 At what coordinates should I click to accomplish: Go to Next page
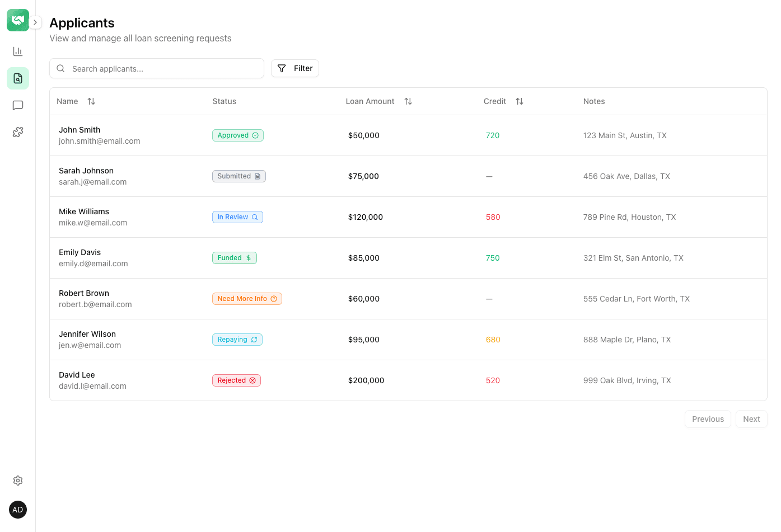751,419
